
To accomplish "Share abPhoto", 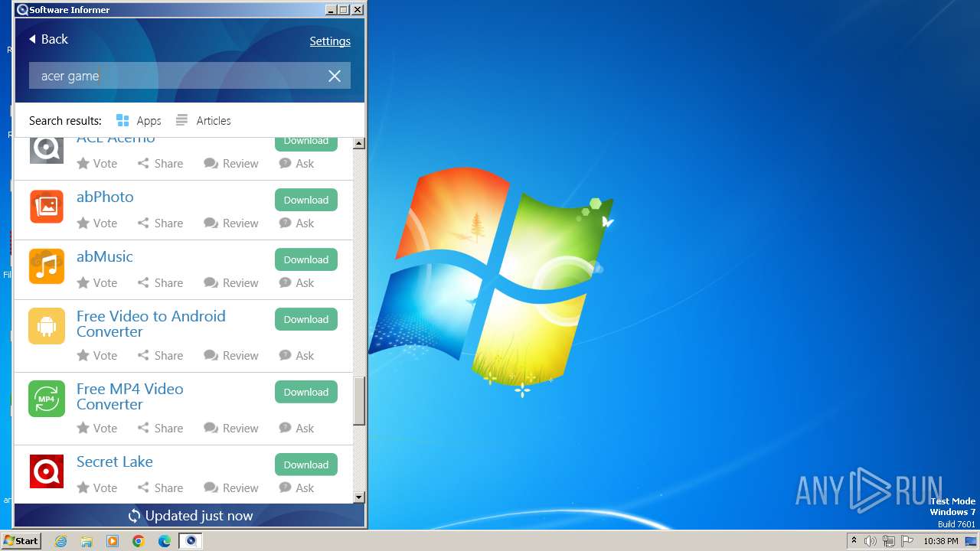I will click(160, 223).
